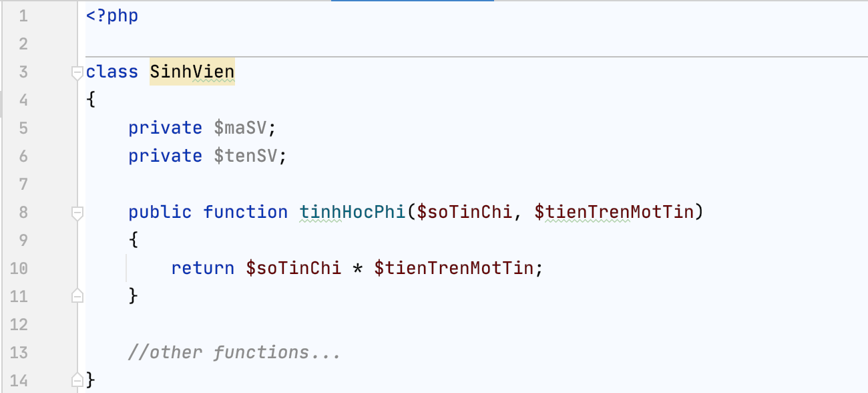Viewport: 868px width, 393px height.
Task: Click the fold end marker on line 14
Action: pos(77,380)
